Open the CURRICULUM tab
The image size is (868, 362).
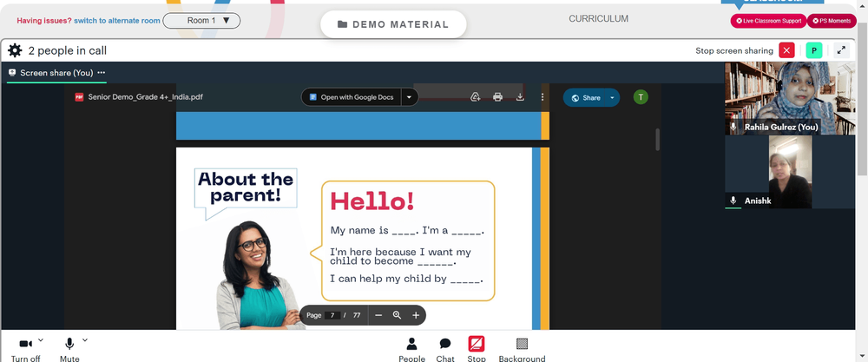(598, 19)
